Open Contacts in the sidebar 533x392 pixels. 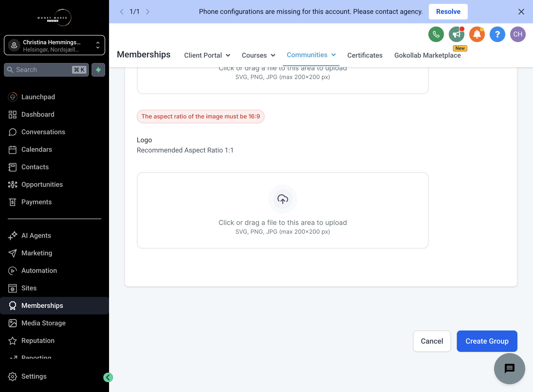[x=55, y=167]
